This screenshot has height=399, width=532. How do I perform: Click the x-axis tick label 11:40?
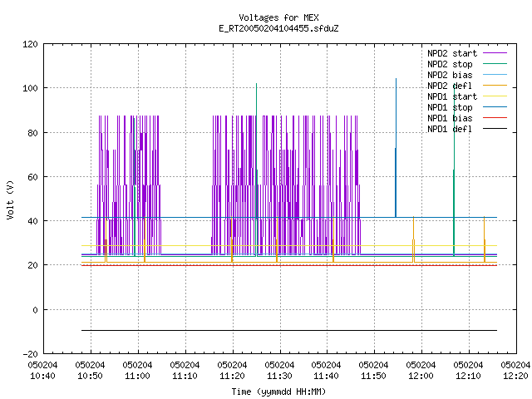326,376
